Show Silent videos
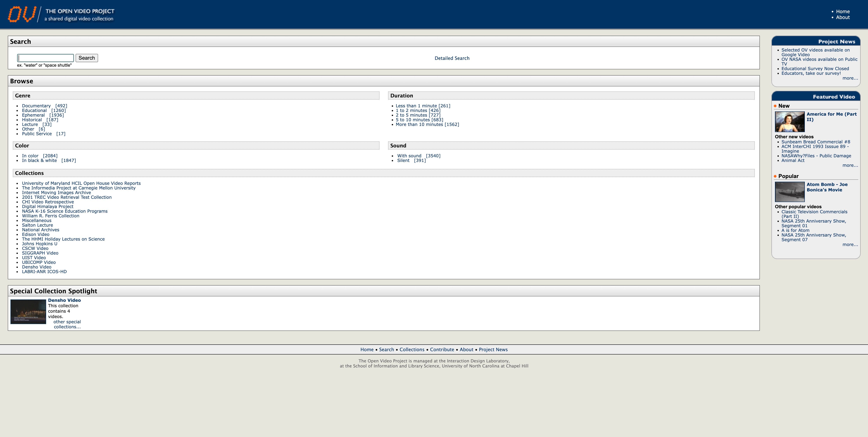The width and height of the screenshot is (868, 437). [403, 161]
